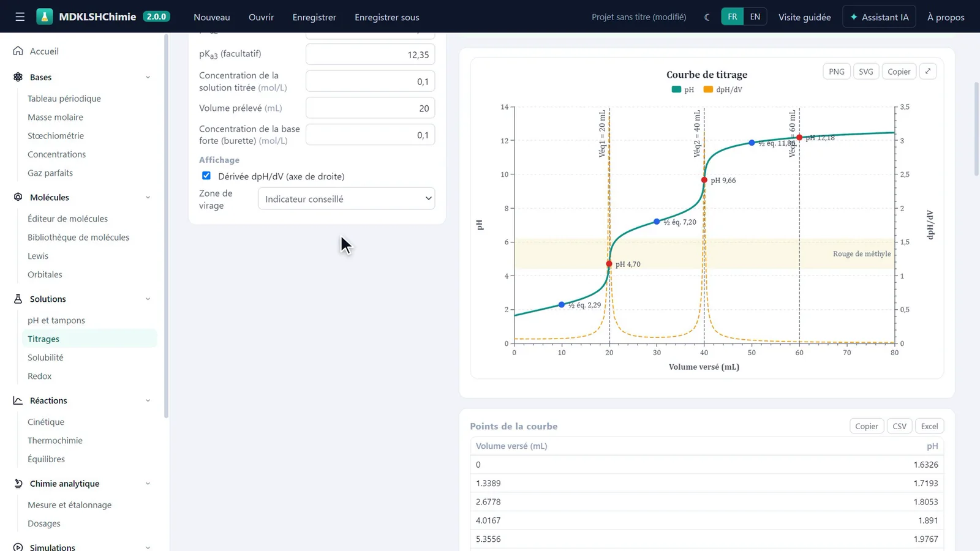Click the Simulations section icon
The height and width of the screenshot is (551, 980).
[18, 547]
